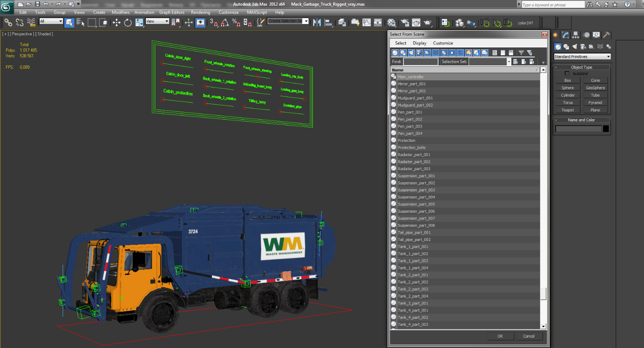Open Select by Name tool
Image resolution: width=644 pixels, height=348 pixels.
[80, 22]
